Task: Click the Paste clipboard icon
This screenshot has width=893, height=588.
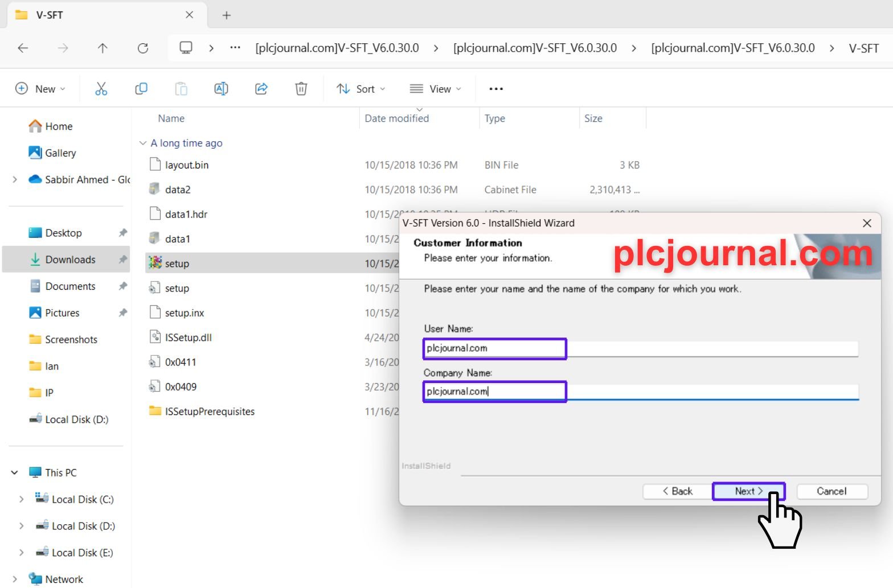Action: tap(181, 89)
